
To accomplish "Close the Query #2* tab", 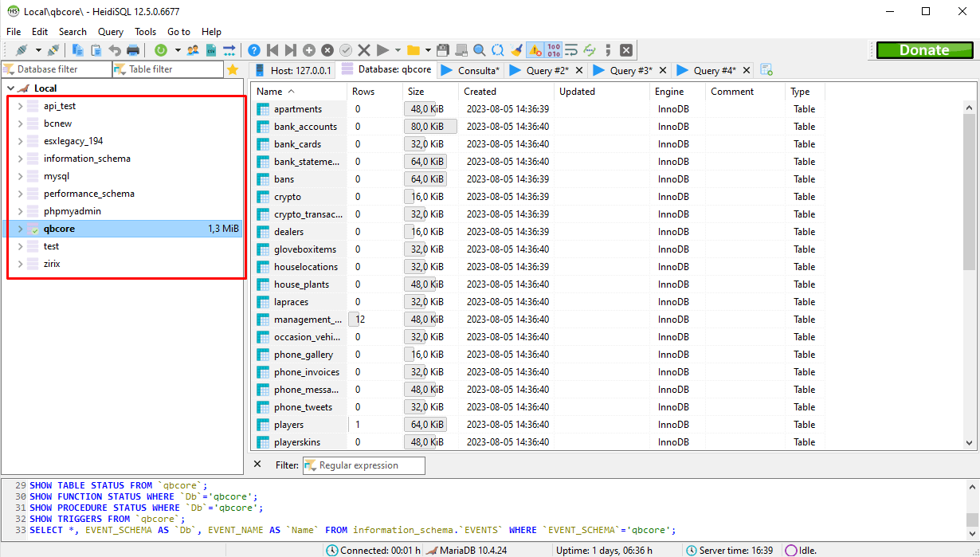I will coord(579,70).
